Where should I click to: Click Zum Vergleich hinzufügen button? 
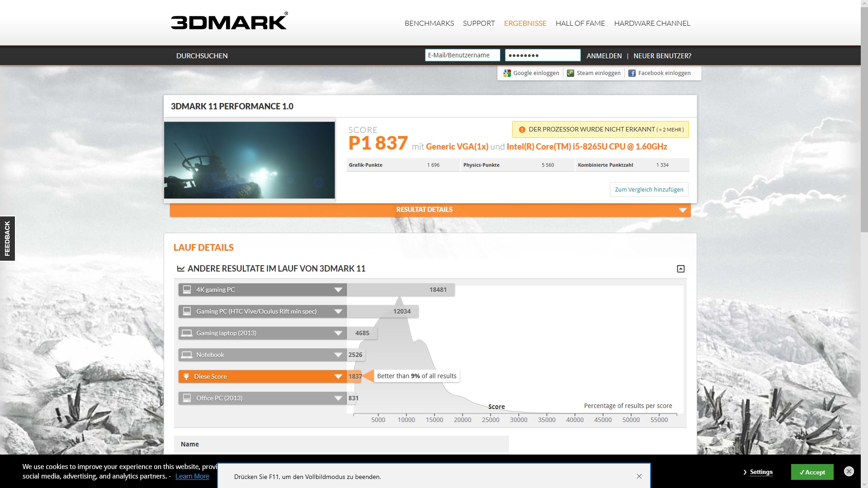pyautogui.click(x=649, y=190)
